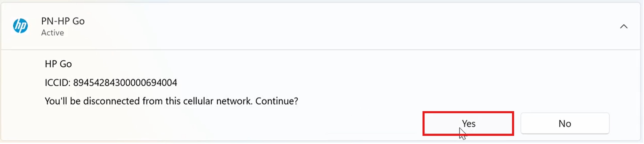Collapse the PN-HP Go profile chevron

(624, 26)
